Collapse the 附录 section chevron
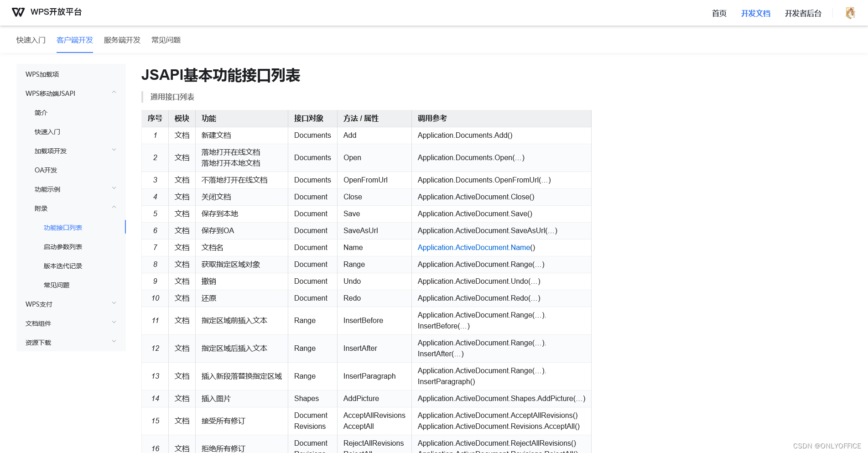868x453 pixels. [114, 208]
